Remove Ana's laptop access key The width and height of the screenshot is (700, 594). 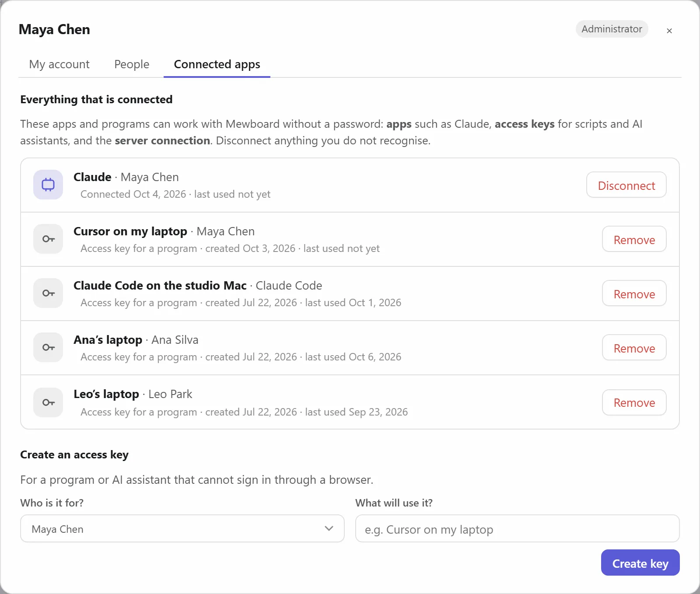point(634,348)
